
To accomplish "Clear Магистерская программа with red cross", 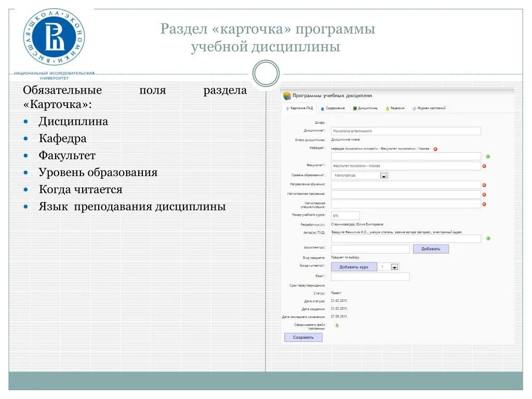I will click(484, 194).
